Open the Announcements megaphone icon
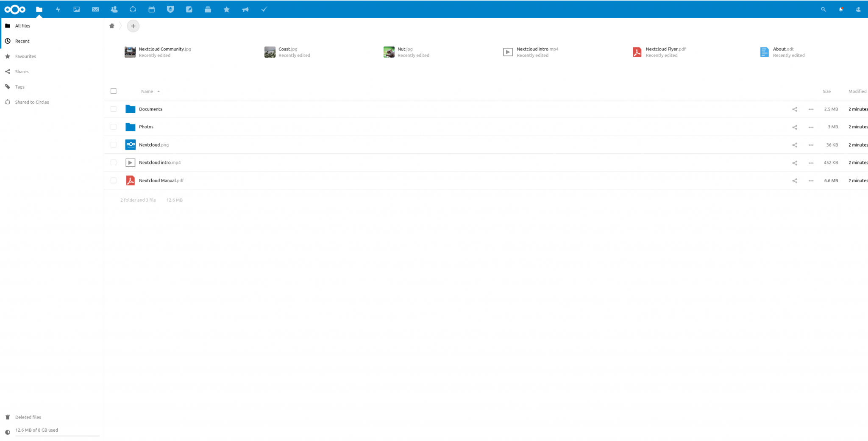The width and height of the screenshot is (868, 441). tap(245, 9)
